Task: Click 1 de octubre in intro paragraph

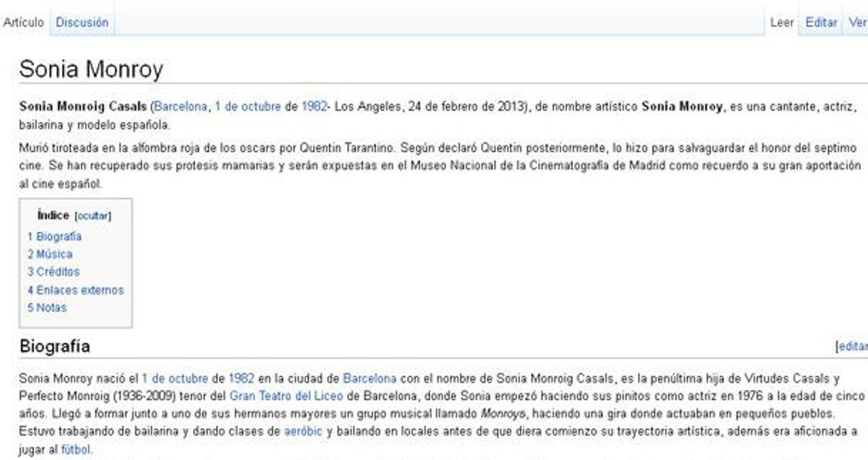Action: pos(247,106)
